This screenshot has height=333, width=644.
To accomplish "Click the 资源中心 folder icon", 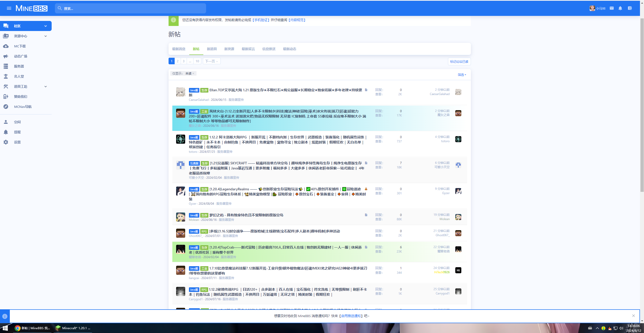I will point(6,36).
